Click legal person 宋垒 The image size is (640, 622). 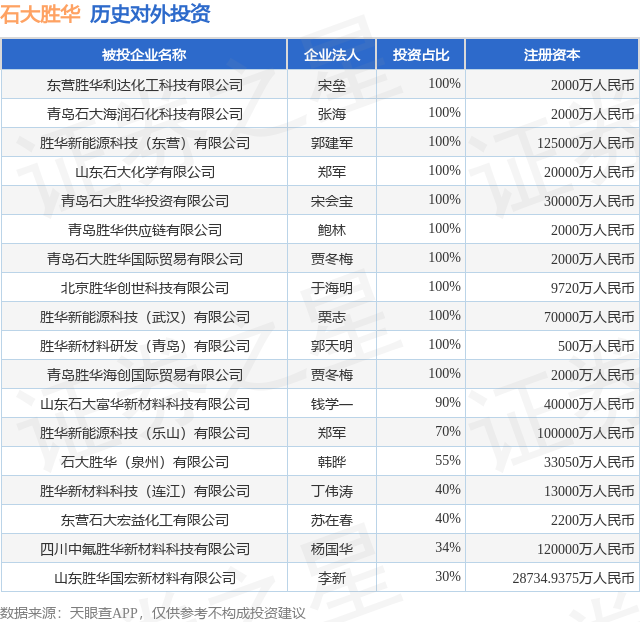point(331,85)
